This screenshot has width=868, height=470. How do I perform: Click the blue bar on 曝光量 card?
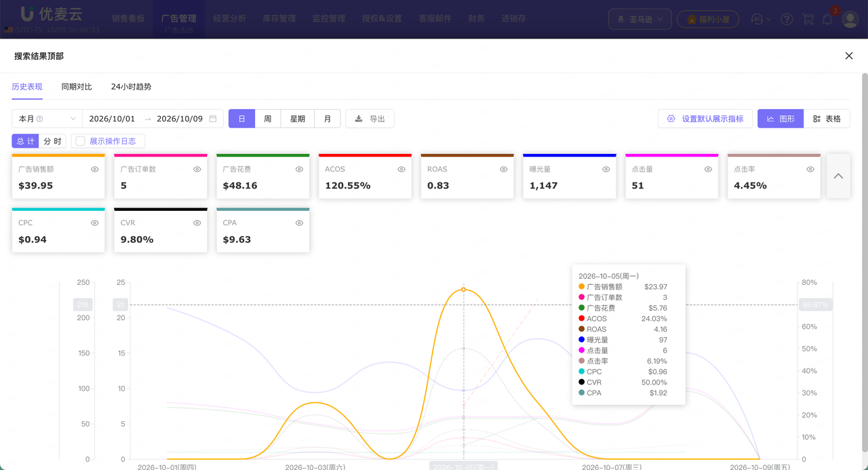(x=570, y=155)
